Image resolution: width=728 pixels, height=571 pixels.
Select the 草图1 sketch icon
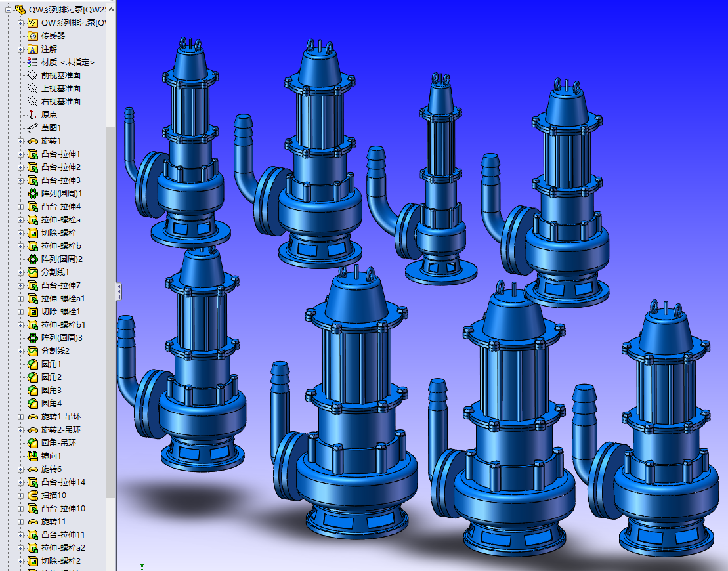coord(33,128)
